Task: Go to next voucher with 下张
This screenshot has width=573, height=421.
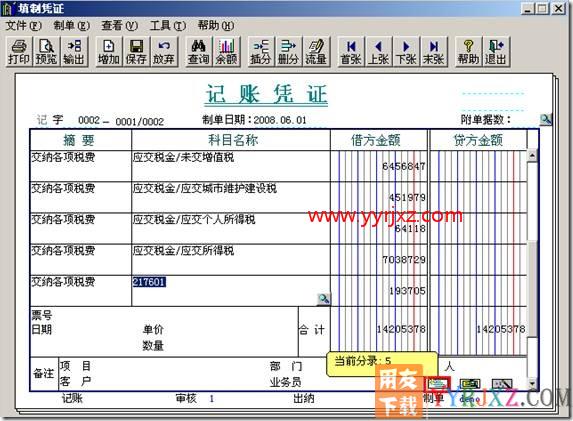Action: 406,52
